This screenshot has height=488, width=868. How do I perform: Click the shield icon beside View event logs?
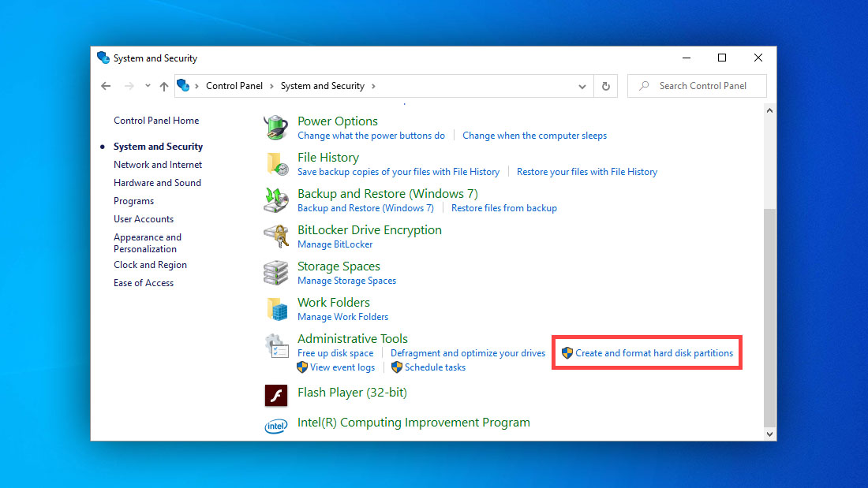tap(302, 367)
